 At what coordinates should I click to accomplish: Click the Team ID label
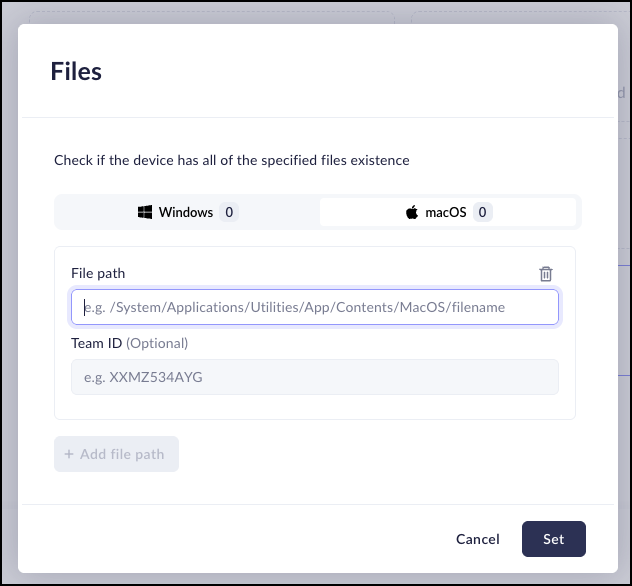click(x=96, y=343)
